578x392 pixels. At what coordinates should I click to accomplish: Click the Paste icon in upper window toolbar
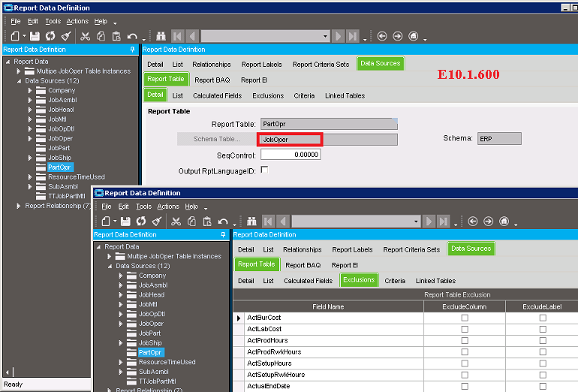(x=116, y=36)
